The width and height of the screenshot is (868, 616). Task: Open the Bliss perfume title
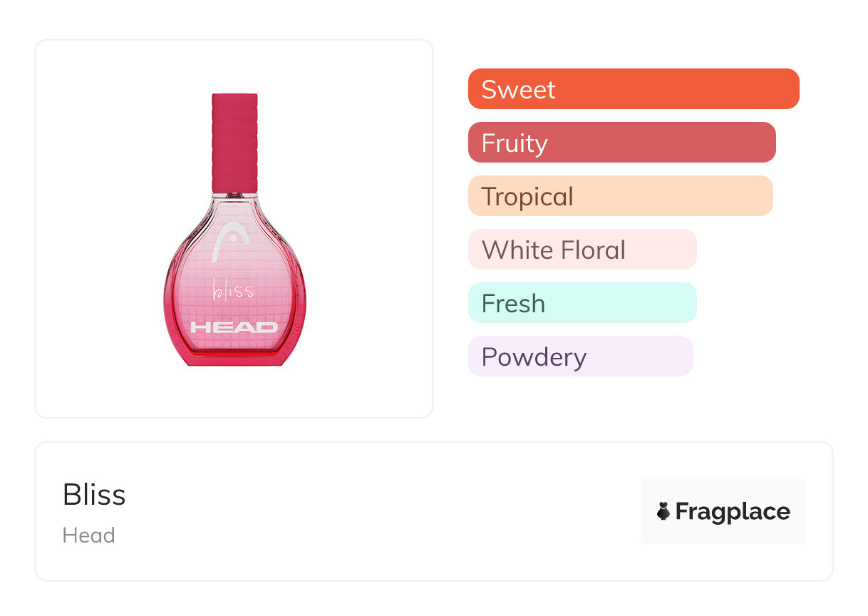tap(94, 495)
